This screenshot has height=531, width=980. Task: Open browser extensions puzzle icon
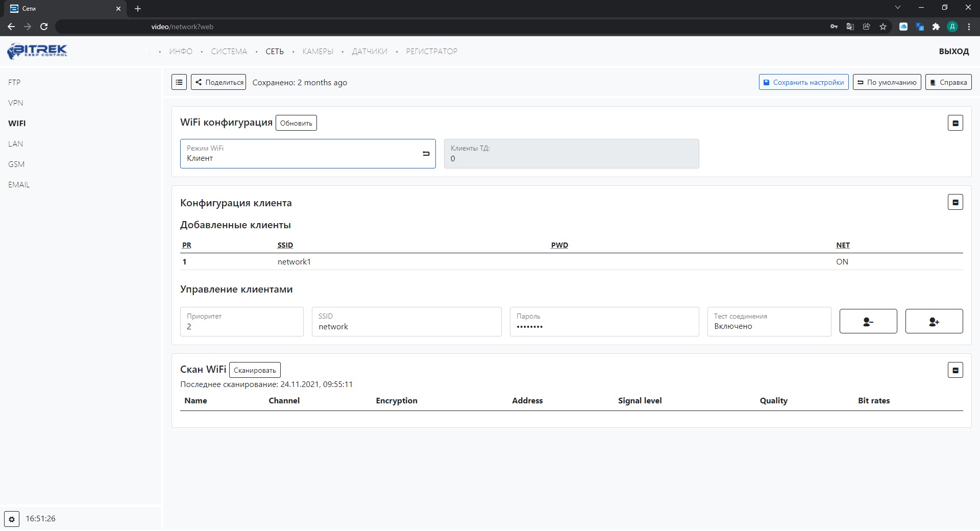click(x=936, y=27)
